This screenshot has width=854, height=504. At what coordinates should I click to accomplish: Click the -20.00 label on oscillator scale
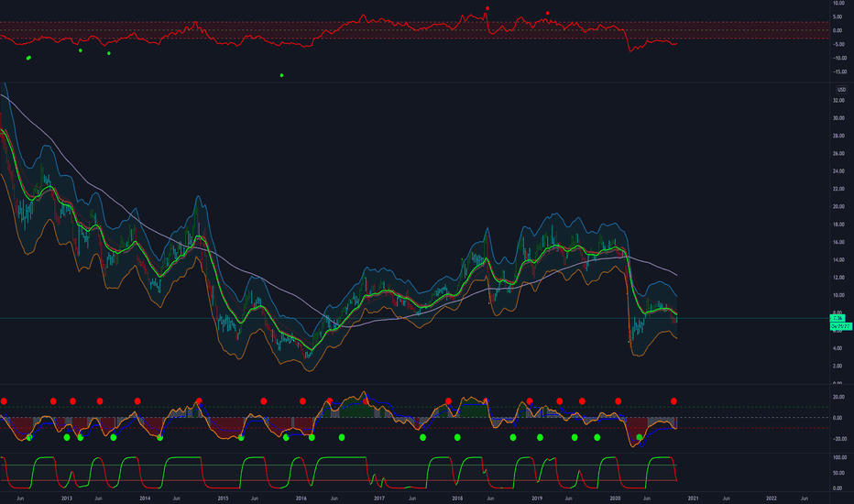point(838,439)
